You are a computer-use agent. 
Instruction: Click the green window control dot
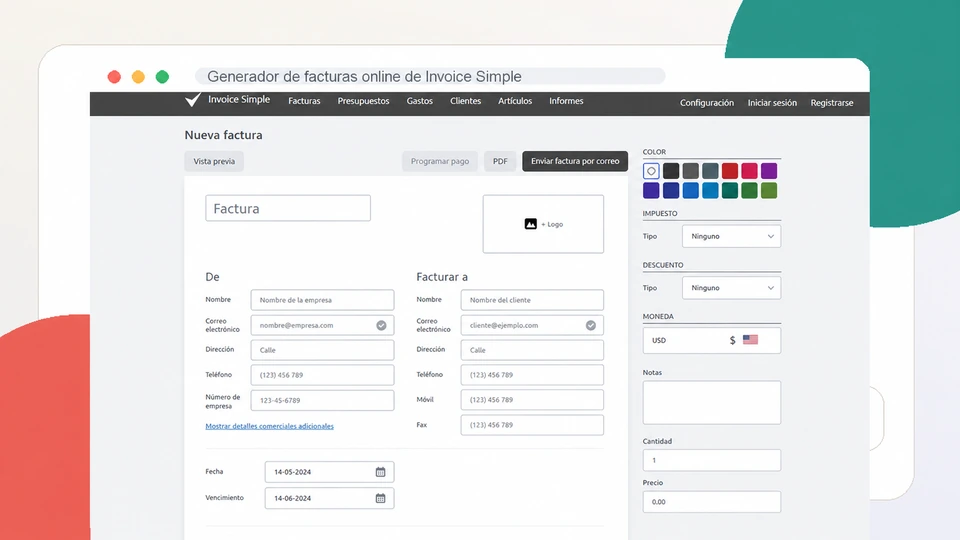coord(162,77)
